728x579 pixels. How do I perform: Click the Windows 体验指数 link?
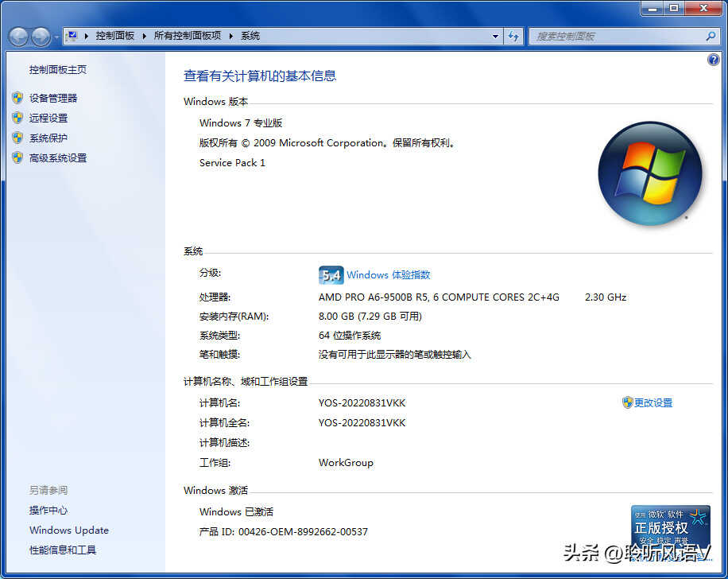point(388,275)
